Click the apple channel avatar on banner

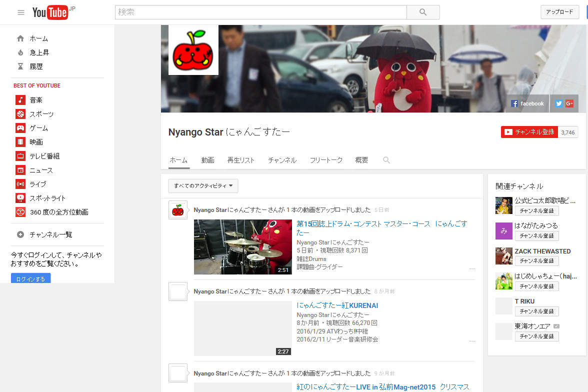click(193, 50)
